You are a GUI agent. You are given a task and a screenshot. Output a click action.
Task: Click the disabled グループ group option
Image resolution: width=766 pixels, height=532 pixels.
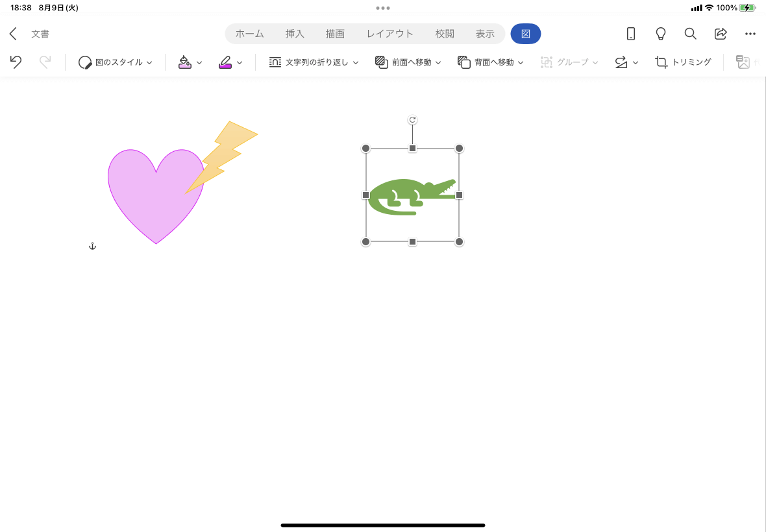(569, 62)
